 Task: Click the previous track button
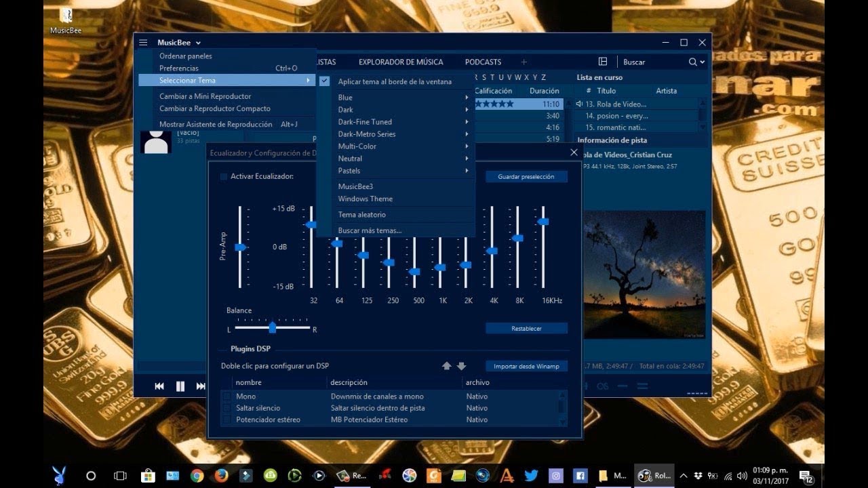point(159,386)
